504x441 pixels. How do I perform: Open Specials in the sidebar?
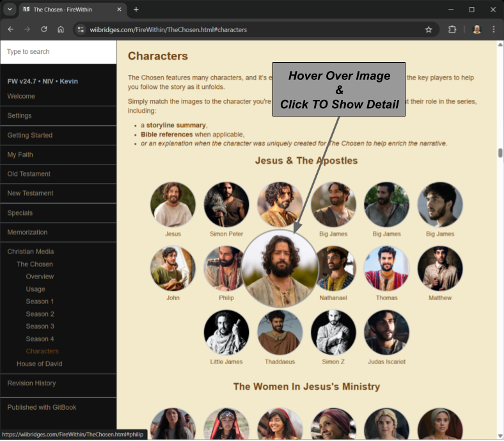[20, 213]
